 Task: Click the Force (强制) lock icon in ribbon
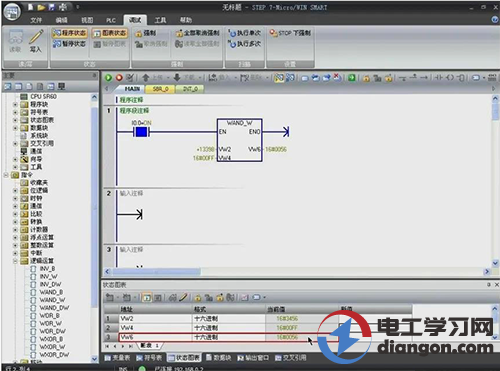click(x=139, y=33)
